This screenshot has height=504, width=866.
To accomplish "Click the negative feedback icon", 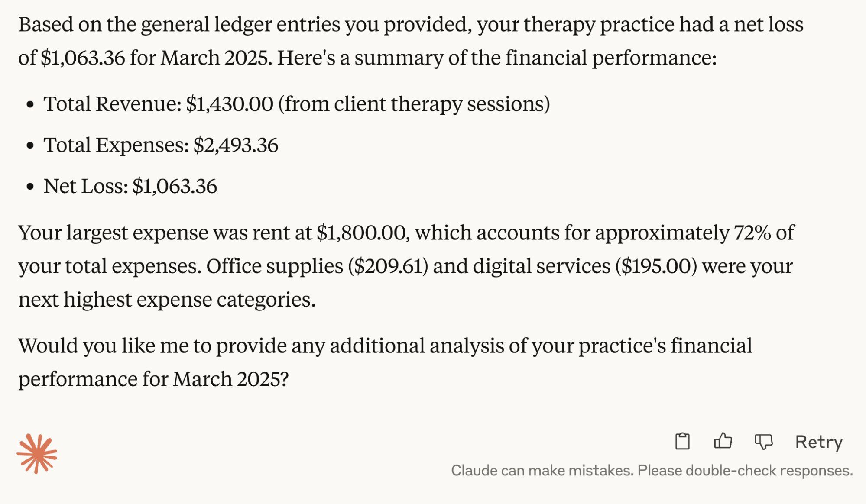I will [765, 442].
